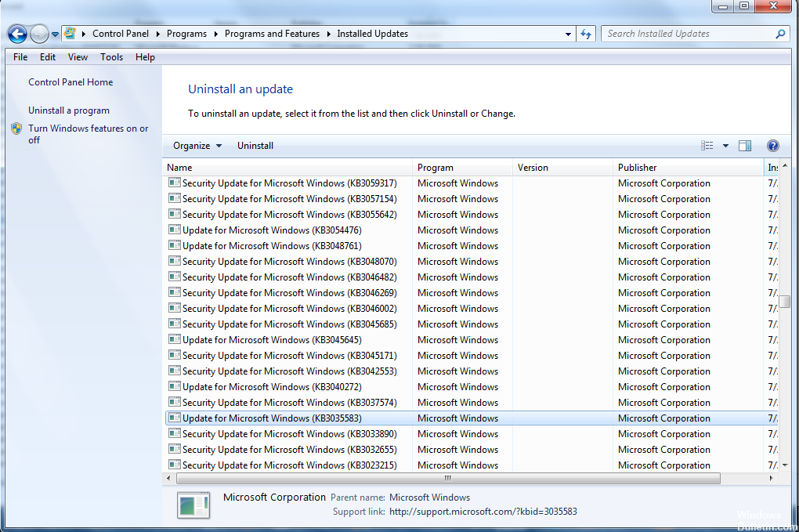Click the icon of KB3045171 update
Image resolution: width=799 pixels, height=532 pixels.
pos(175,355)
